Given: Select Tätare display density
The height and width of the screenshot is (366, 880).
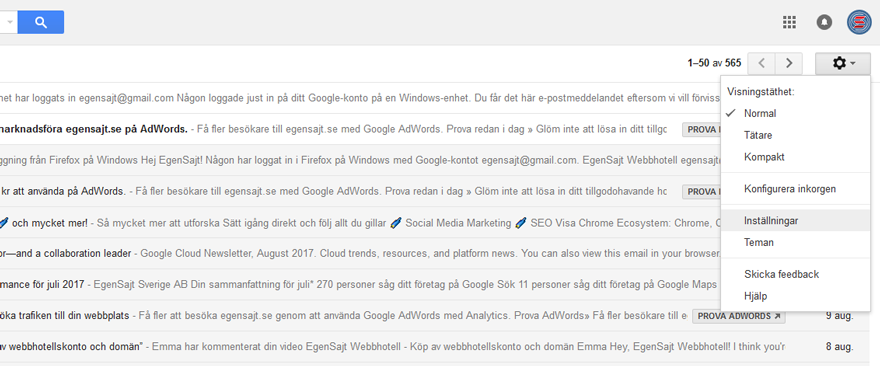Looking at the screenshot, I should coord(795,135).
